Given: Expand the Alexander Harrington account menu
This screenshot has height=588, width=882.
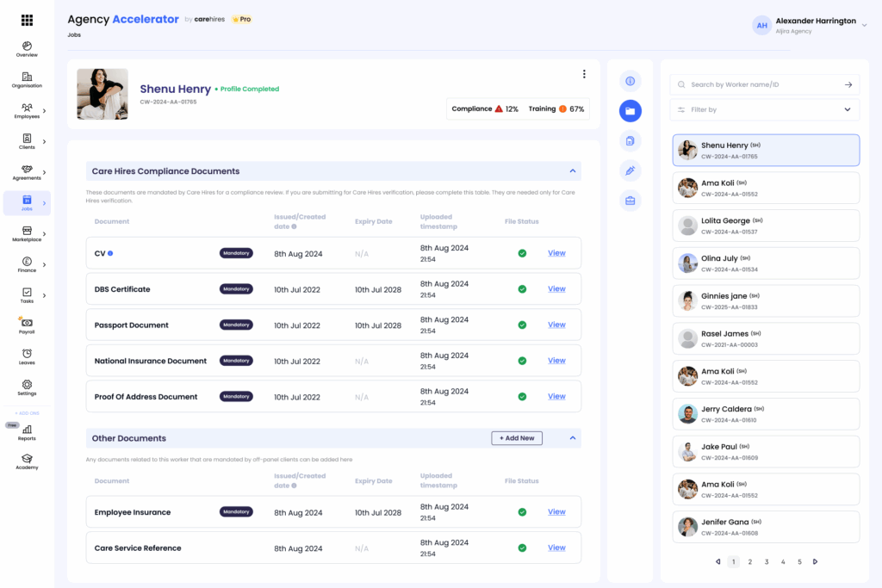Looking at the screenshot, I should coord(864,25).
